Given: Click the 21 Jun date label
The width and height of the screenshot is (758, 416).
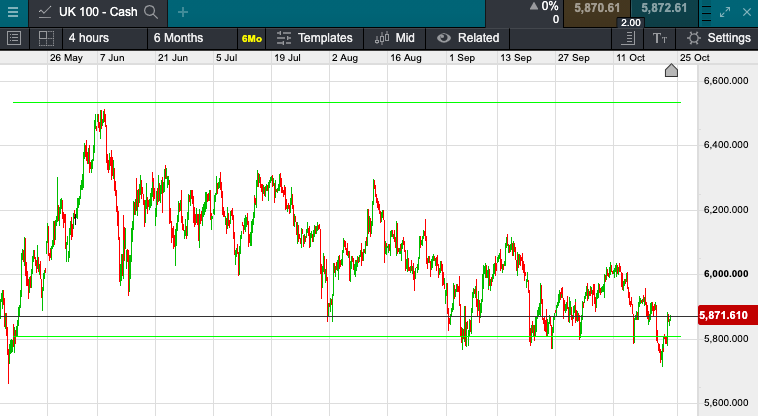Looking at the screenshot, I should point(173,58).
